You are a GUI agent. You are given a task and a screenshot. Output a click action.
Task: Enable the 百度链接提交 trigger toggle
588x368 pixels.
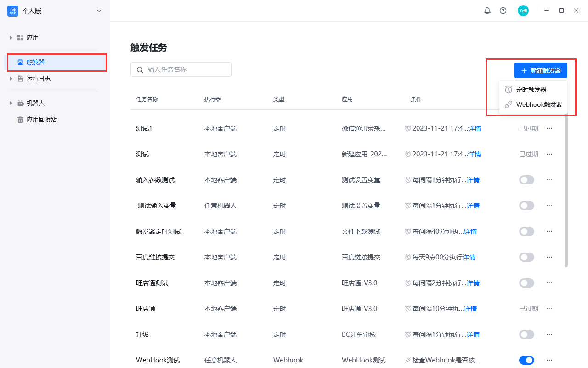point(526,257)
